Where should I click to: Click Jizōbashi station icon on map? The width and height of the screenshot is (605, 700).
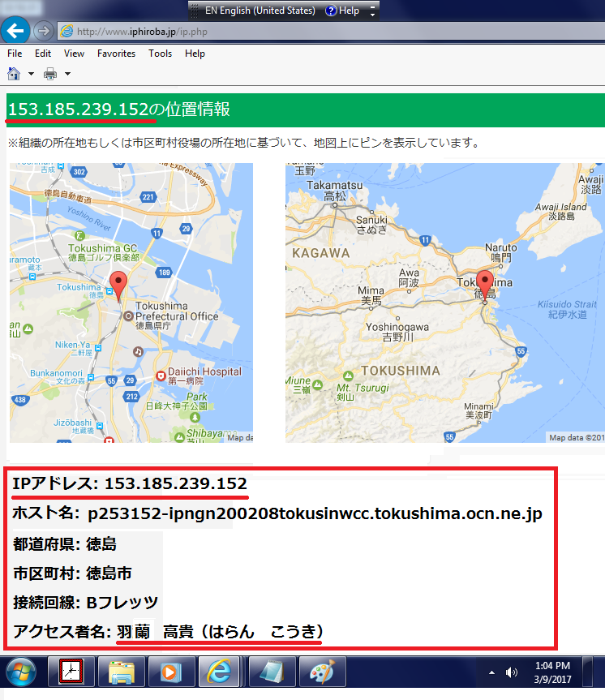(100, 426)
